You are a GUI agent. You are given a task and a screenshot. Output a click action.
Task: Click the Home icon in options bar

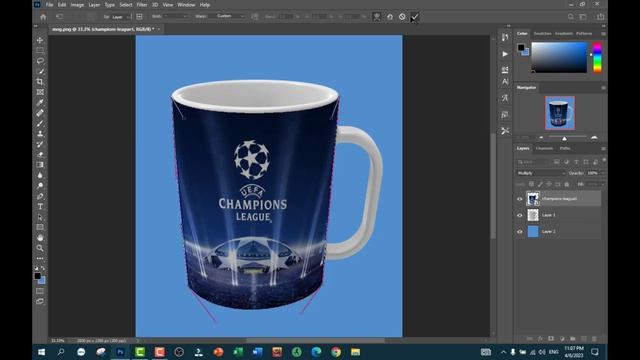tap(43, 17)
